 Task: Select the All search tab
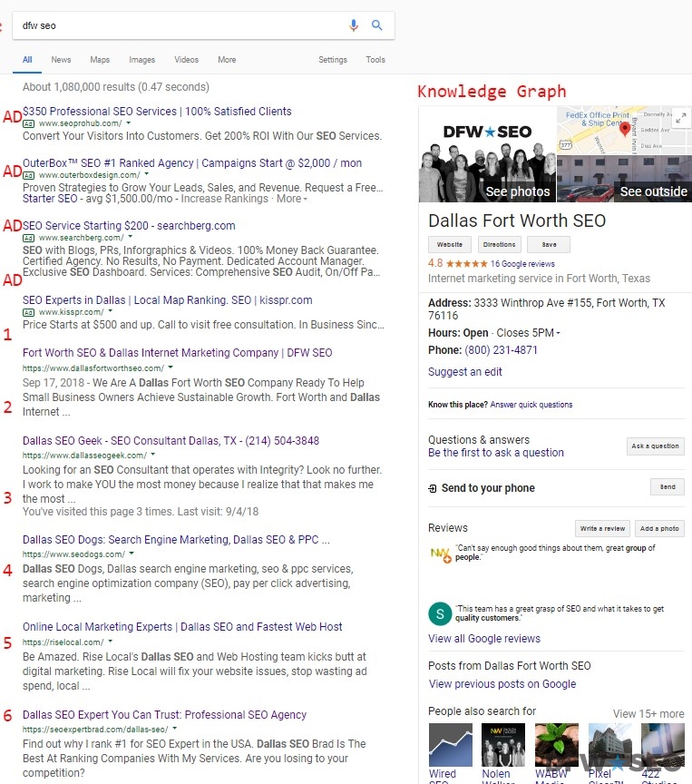pos(27,60)
